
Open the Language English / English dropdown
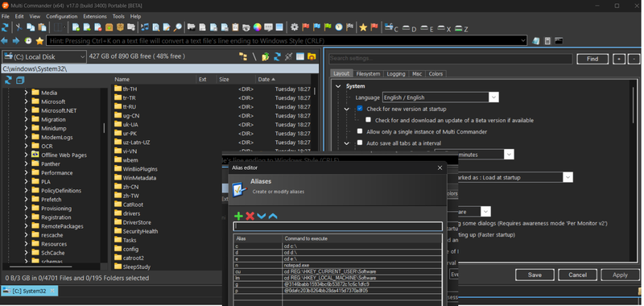(493, 97)
